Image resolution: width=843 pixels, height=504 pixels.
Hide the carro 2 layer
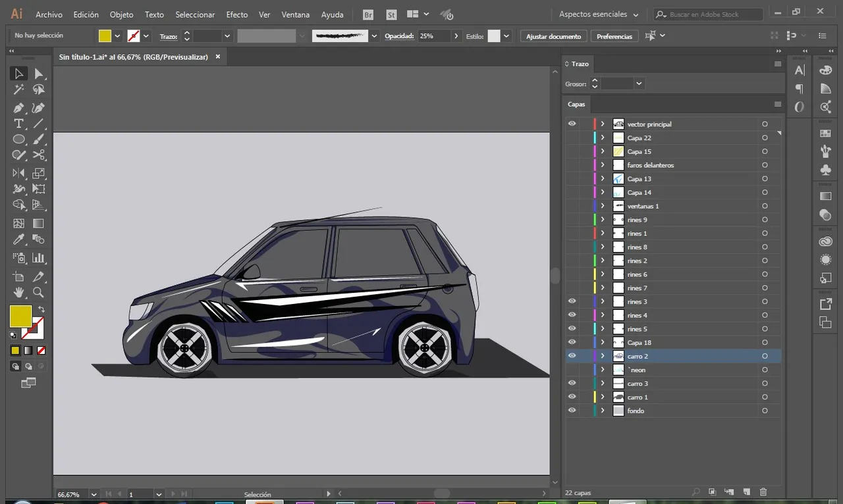[x=572, y=356]
